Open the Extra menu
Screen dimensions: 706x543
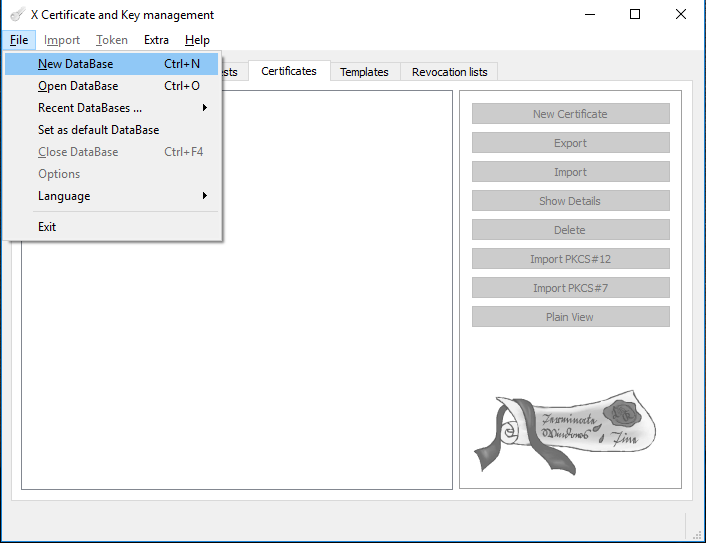(x=156, y=40)
